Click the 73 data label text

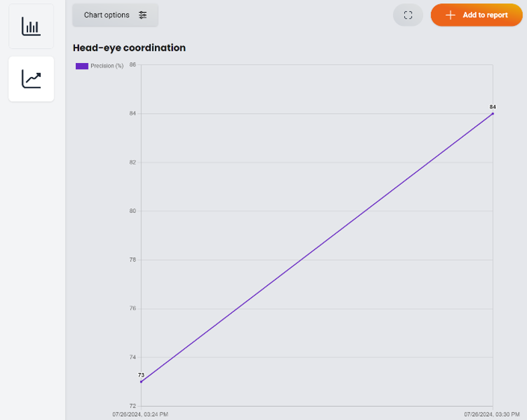point(141,375)
